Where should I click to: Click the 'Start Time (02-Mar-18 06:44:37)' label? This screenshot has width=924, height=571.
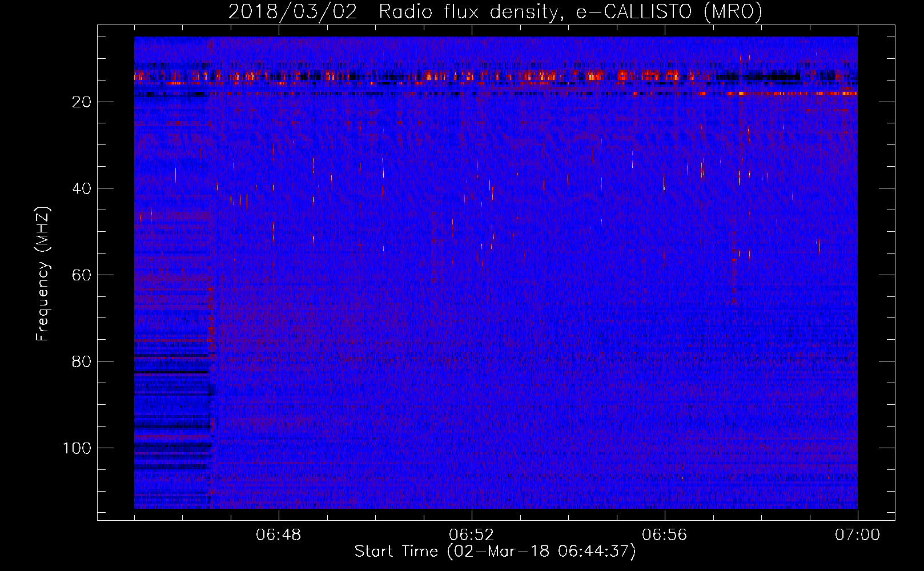tap(495, 552)
